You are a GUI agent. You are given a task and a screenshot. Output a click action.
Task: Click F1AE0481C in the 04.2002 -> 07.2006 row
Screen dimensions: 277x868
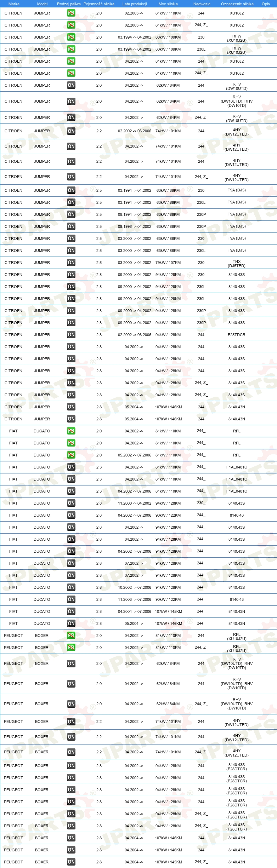[237, 491]
